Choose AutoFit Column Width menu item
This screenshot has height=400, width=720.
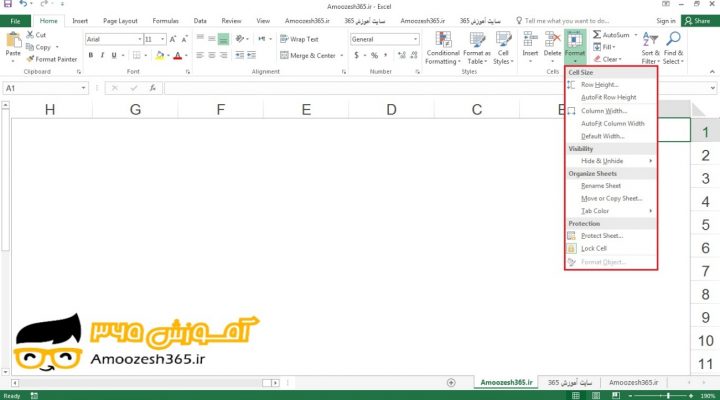coord(611,124)
